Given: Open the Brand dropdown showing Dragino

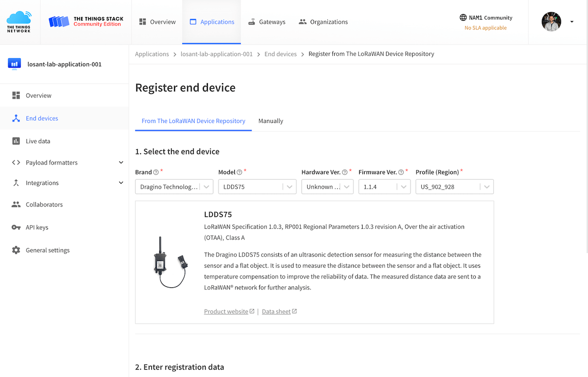Looking at the screenshot, I should point(174,187).
